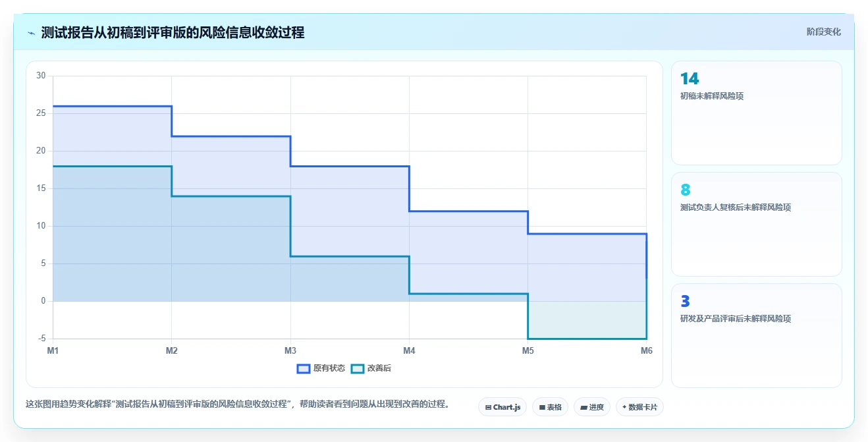
Task: Click the icon inside the Chart.js chip
Action: point(488,407)
